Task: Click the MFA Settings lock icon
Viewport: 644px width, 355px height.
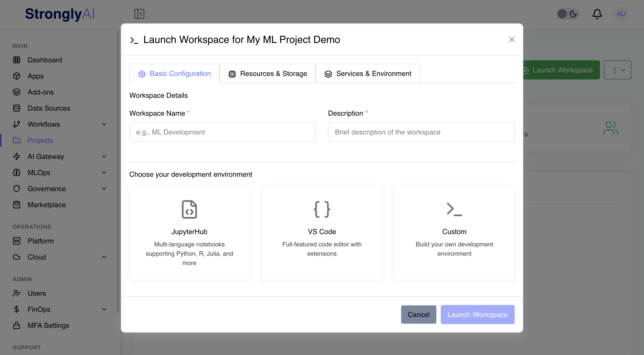Action: pyautogui.click(x=17, y=325)
